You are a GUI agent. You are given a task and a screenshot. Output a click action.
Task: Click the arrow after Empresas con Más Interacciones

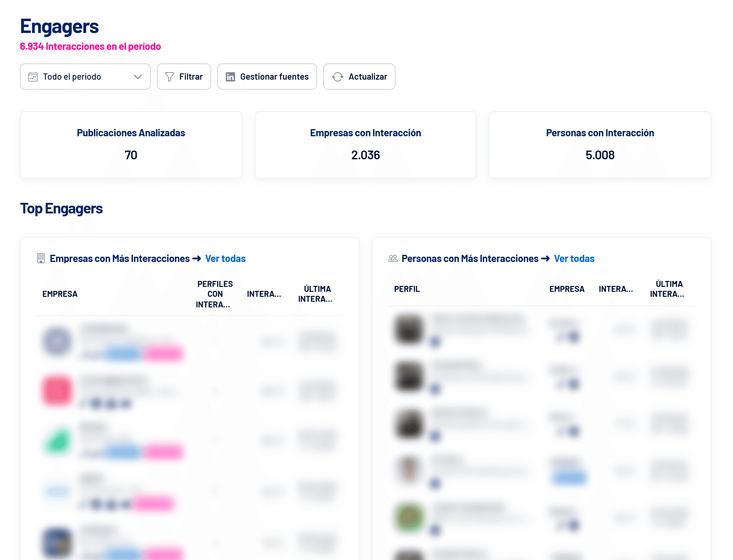tap(196, 259)
